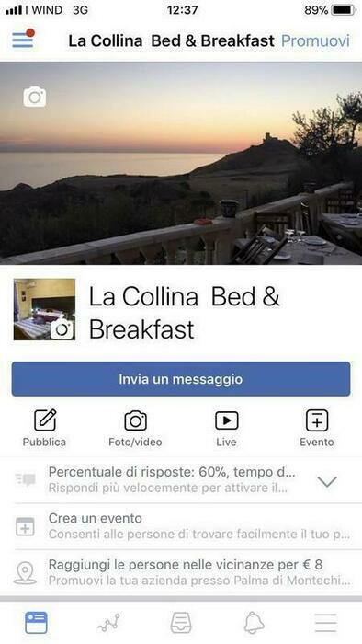
Task: Select the Page home tab in the bottom bar
Action: 36,623
